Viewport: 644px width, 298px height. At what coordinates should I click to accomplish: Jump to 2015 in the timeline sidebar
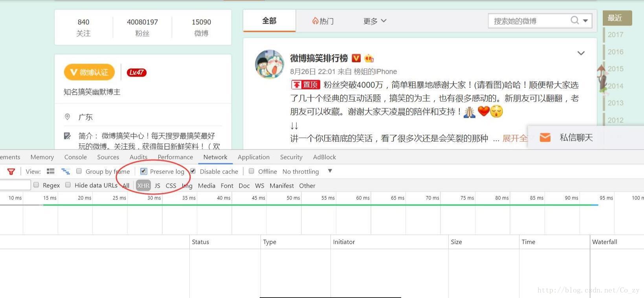[615, 69]
